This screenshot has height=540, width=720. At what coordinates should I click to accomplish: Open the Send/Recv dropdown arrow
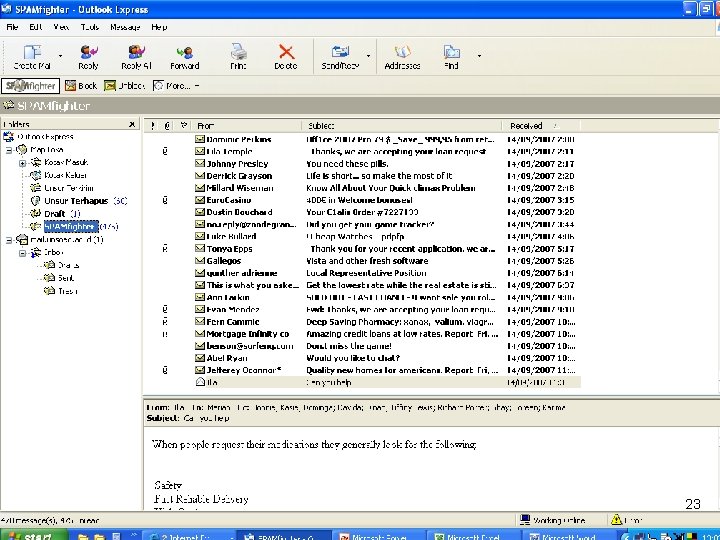(x=368, y=56)
